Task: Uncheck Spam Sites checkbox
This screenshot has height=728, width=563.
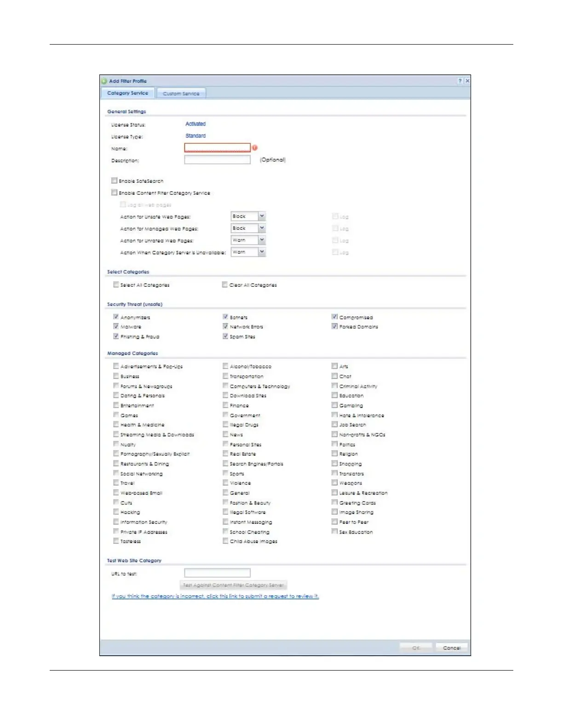Action: (x=225, y=336)
